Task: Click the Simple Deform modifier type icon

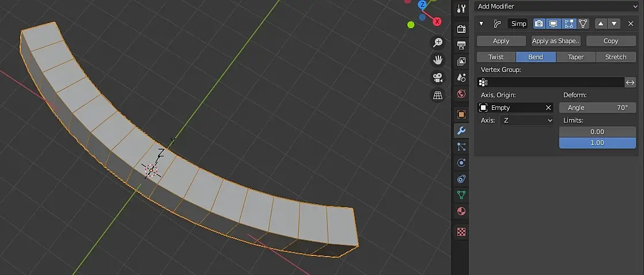Action: pos(497,24)
